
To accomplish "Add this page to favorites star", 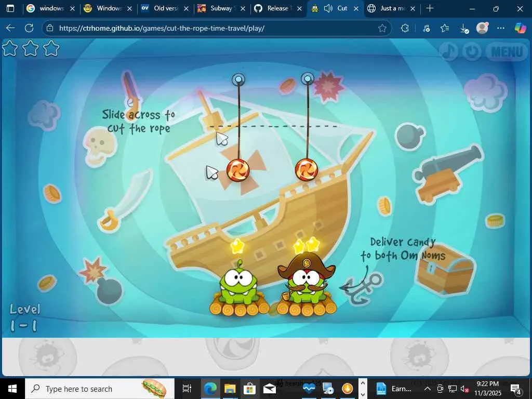I will tap(382, 28).
